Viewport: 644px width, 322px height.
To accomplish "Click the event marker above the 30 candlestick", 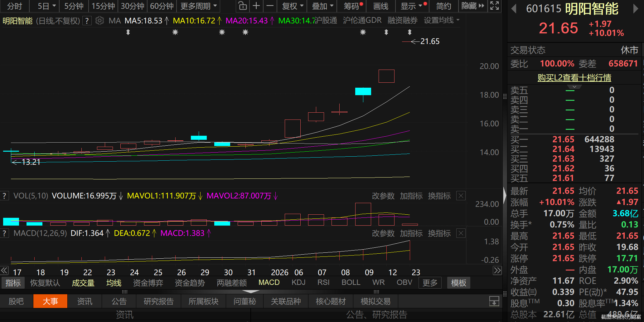I will (x=222, y=32).
